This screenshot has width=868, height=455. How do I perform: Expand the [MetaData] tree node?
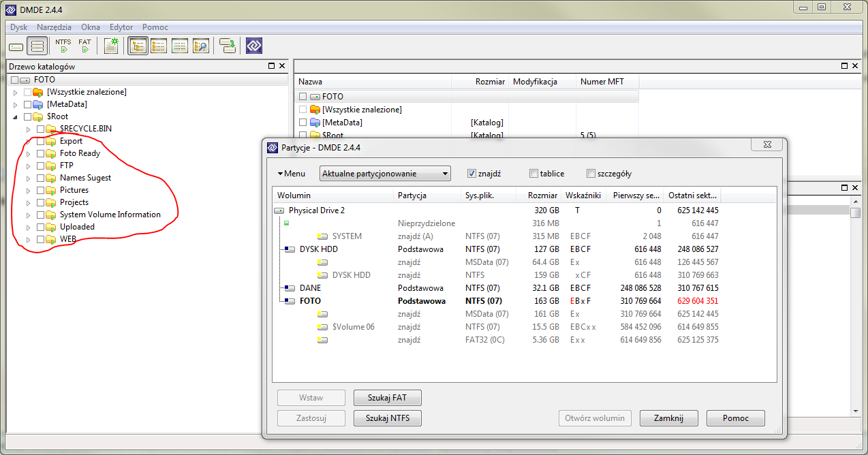[16, 104]
